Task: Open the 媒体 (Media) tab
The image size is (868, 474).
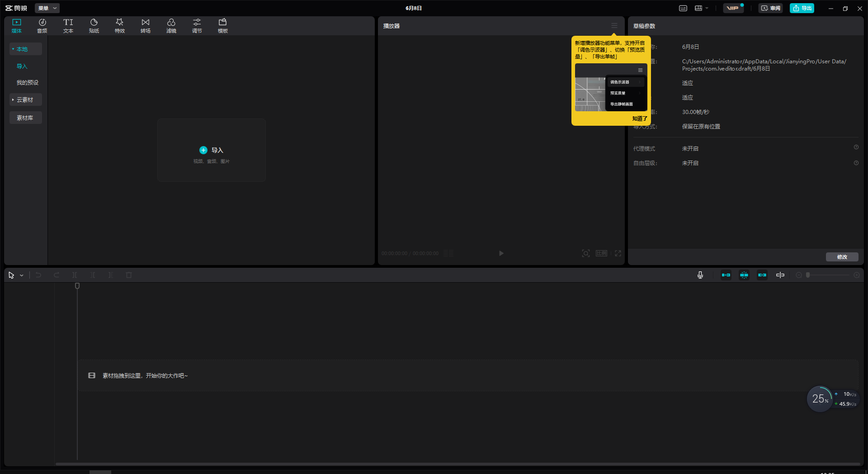Action: click(x=17, y=26)
